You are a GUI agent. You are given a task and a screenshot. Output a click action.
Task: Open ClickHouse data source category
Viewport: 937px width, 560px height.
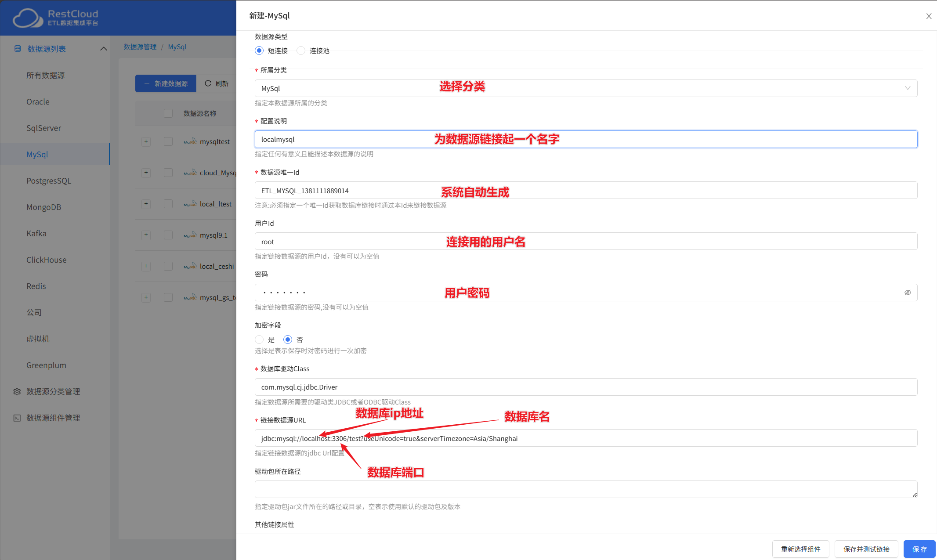pyautogui.click(x=47, y=260)
